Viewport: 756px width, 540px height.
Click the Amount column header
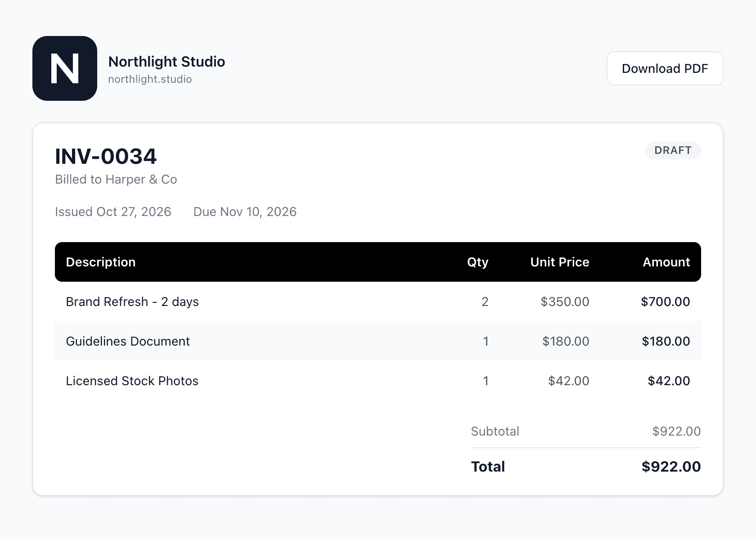coord(666,262)
